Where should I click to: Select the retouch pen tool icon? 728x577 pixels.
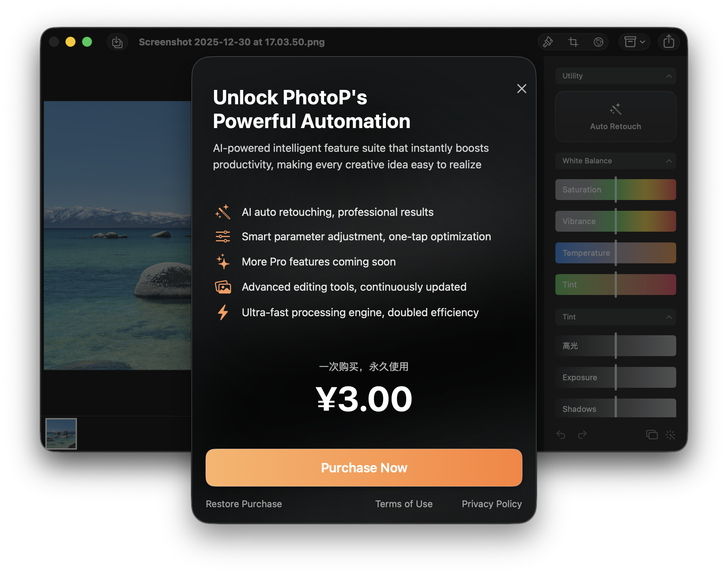click(x=548, y=42)
